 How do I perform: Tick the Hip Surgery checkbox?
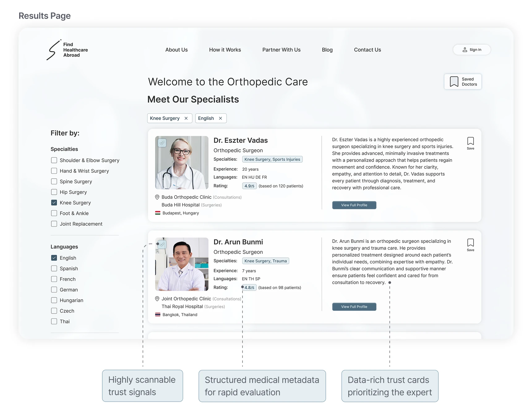tap(54, 192)
